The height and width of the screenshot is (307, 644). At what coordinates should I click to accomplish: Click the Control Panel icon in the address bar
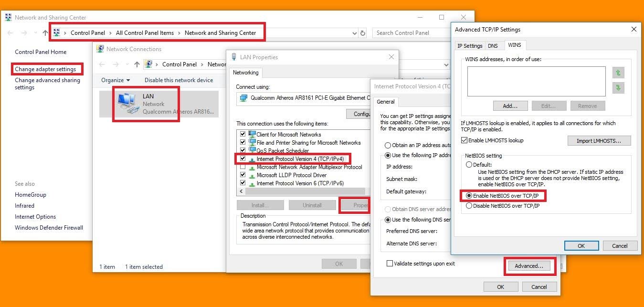[57, 32]
